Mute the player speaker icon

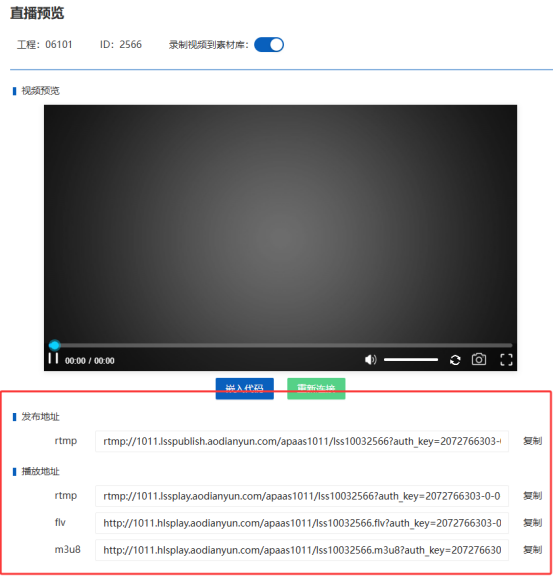370,360
